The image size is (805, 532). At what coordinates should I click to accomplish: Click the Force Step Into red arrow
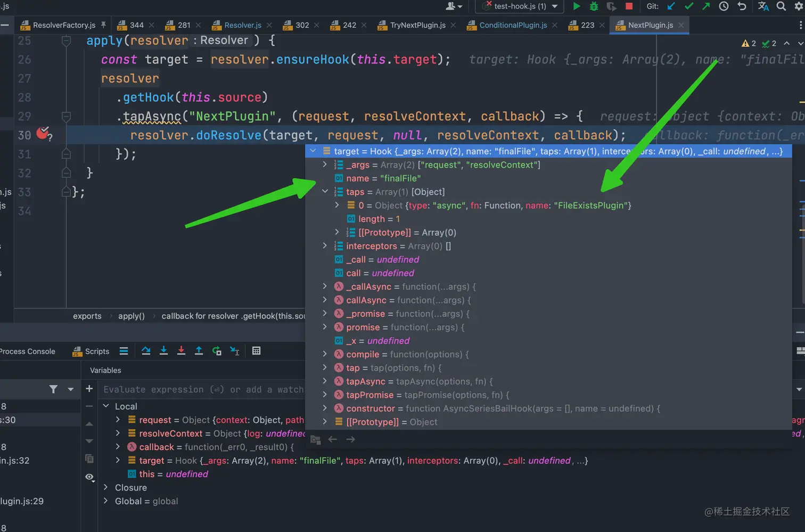click(181, 351)
